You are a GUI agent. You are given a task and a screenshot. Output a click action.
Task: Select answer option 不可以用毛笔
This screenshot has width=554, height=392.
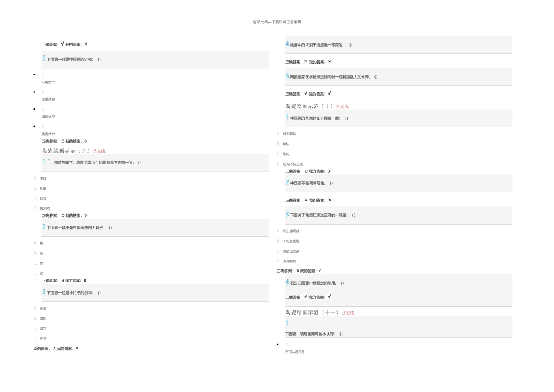click(295, 352)
